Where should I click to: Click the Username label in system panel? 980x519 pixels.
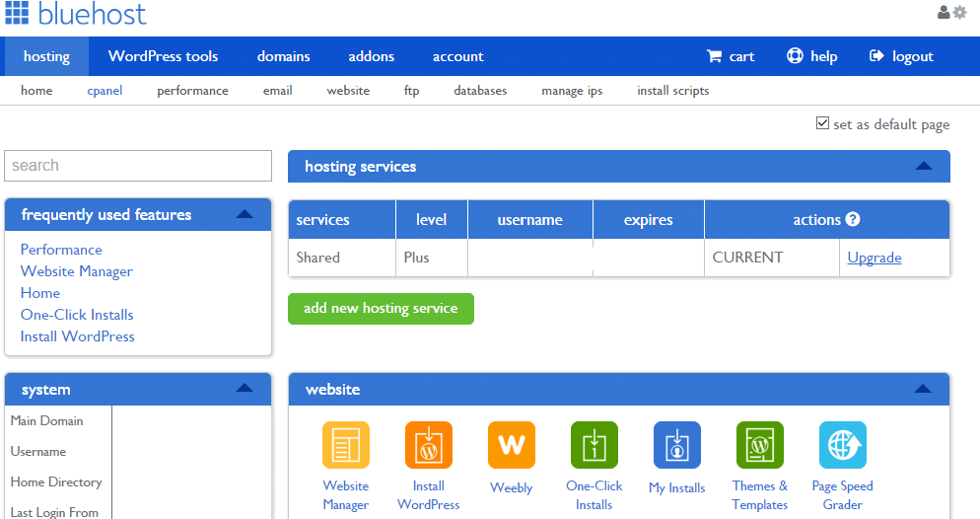click(x=38, y=452)
